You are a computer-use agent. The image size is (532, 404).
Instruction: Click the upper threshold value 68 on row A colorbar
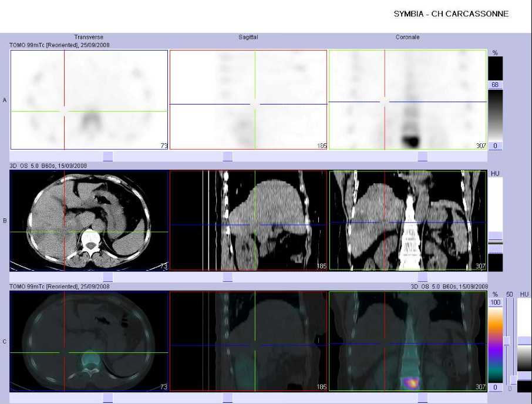click(x=495, y=85)
